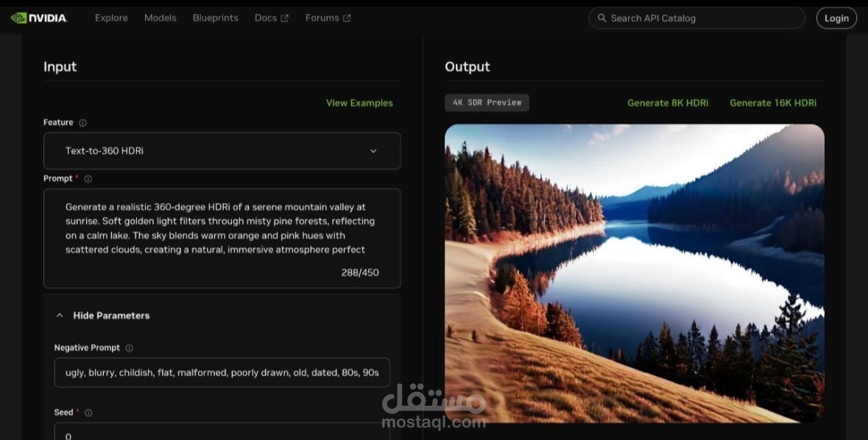Click Generate 16K HDRi
Viewport: 868px width, 440px height.
773,103
